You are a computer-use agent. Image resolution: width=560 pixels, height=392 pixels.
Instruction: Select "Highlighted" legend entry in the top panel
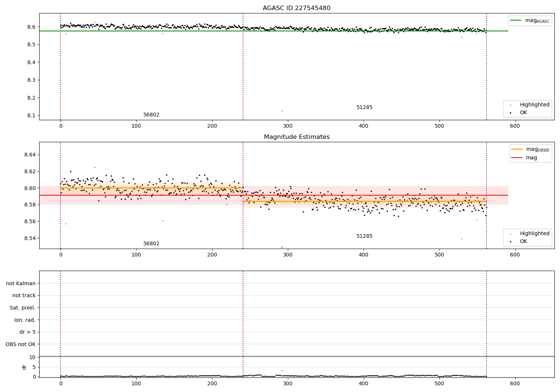[x=535, y=105]
